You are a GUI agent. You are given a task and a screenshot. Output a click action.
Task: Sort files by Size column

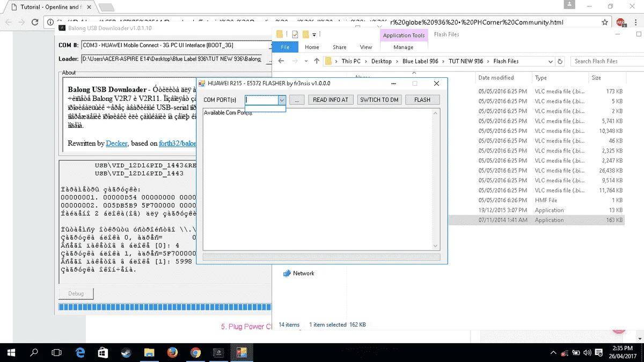tap(596, 78)
